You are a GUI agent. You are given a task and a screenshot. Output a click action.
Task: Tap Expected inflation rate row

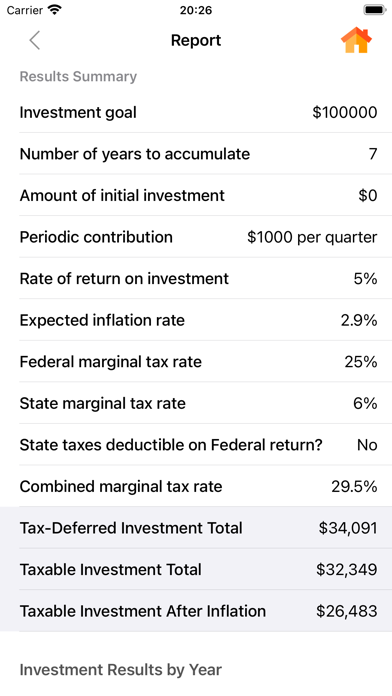pyautogui.click(x=196, y=320)
